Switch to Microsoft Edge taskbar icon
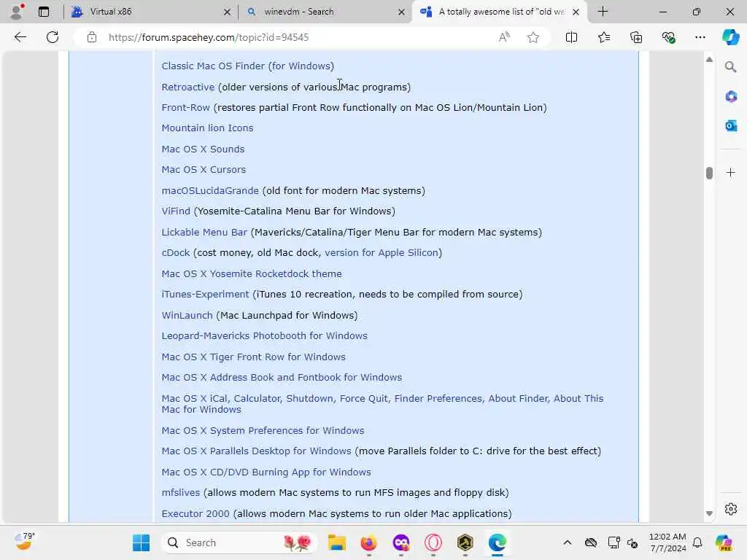 click(x=497, y=542)
